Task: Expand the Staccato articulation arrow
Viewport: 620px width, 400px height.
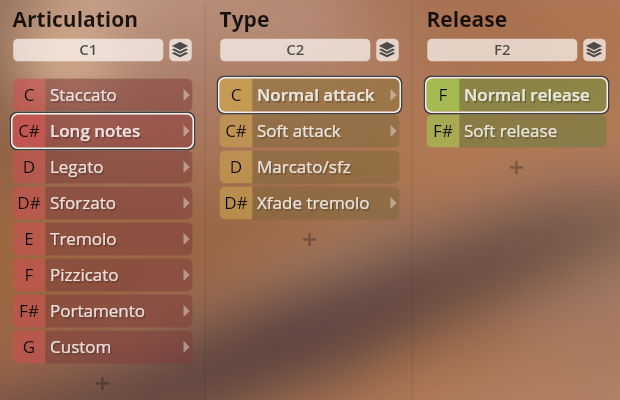Action: point(186,95)
